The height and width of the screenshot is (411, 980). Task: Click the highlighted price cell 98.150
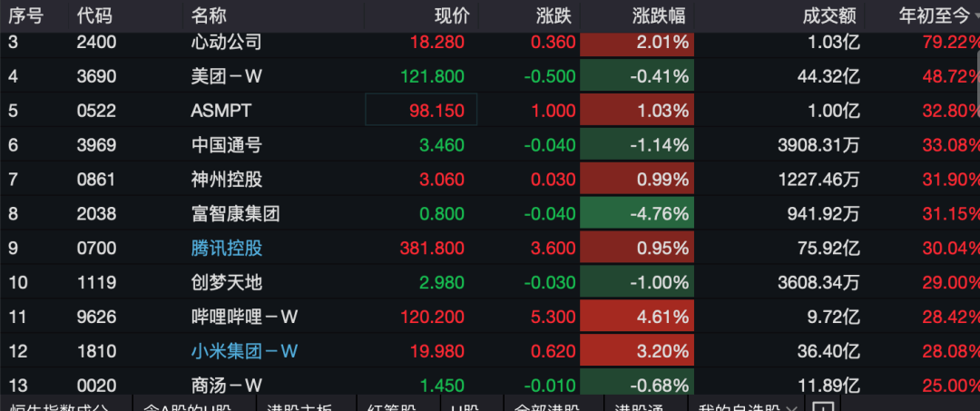[421, 110]
